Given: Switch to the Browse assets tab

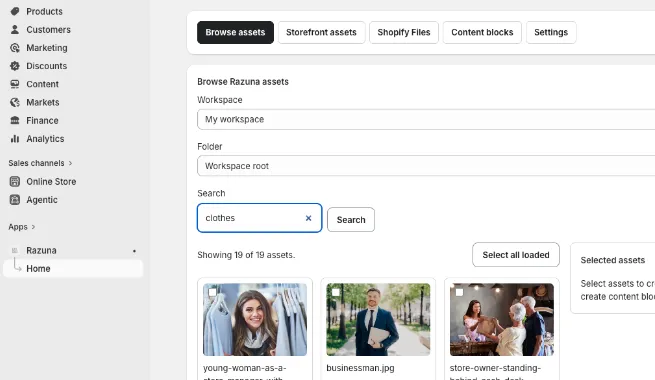Looking at the screenshot, I should [235, 32].
